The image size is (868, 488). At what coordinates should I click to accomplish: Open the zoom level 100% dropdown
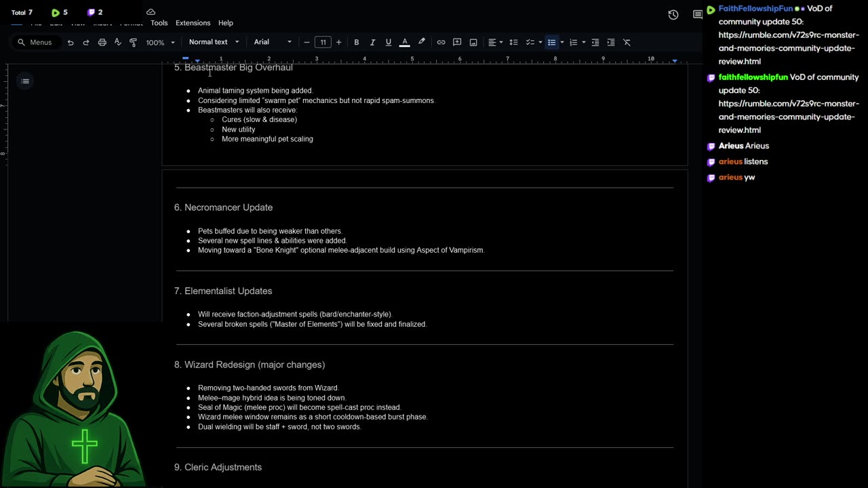click(x=160, y=42)
